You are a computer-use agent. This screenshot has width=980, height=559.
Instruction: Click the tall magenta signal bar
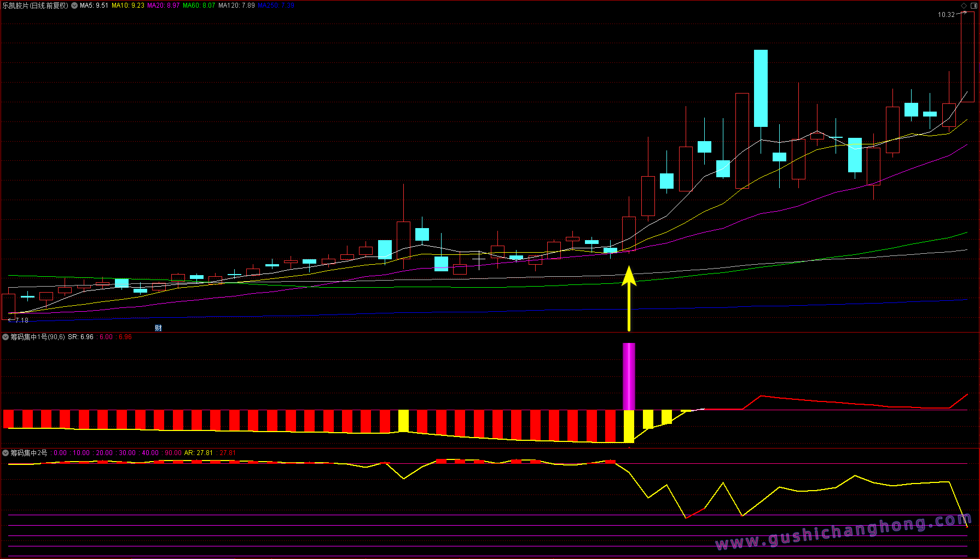click(x=629, y=376)
